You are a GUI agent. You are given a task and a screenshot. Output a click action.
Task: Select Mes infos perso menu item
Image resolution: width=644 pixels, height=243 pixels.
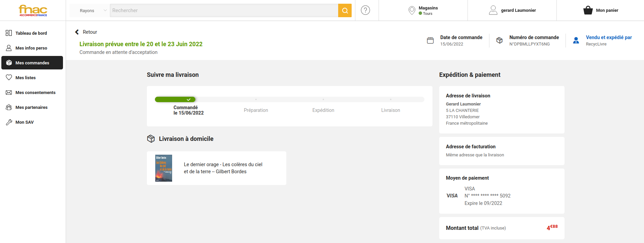click(31, 48)
